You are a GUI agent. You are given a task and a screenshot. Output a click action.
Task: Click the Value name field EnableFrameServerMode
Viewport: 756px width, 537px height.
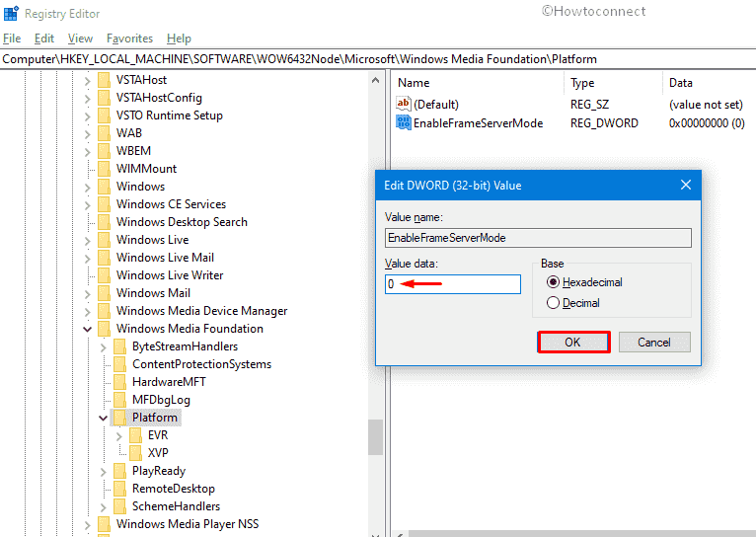point(538,238)
